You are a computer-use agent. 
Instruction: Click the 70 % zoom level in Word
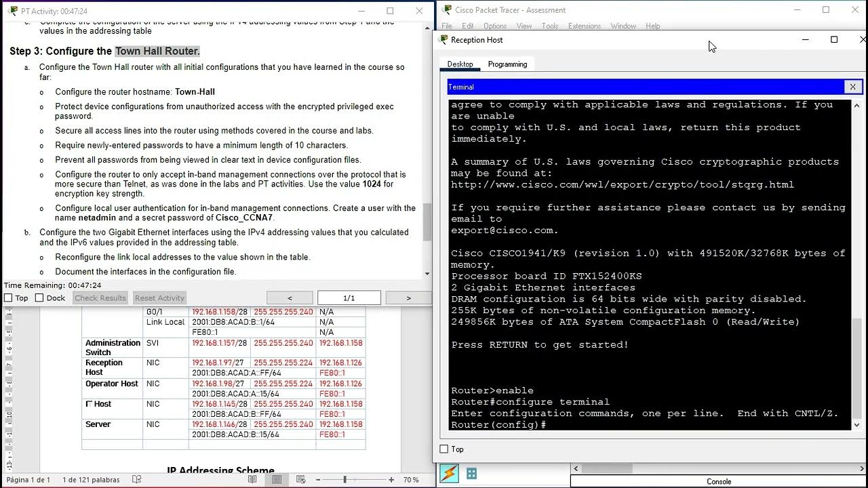pos(411,480)
